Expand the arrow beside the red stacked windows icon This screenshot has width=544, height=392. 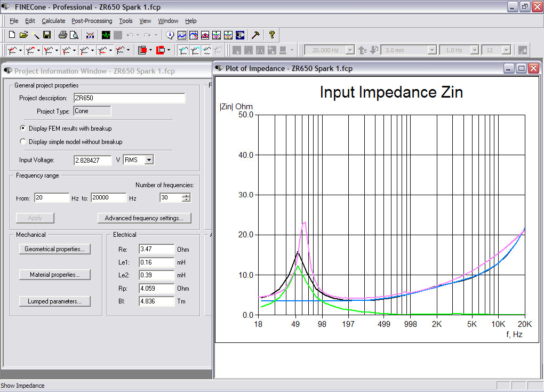tap(150, 50)
